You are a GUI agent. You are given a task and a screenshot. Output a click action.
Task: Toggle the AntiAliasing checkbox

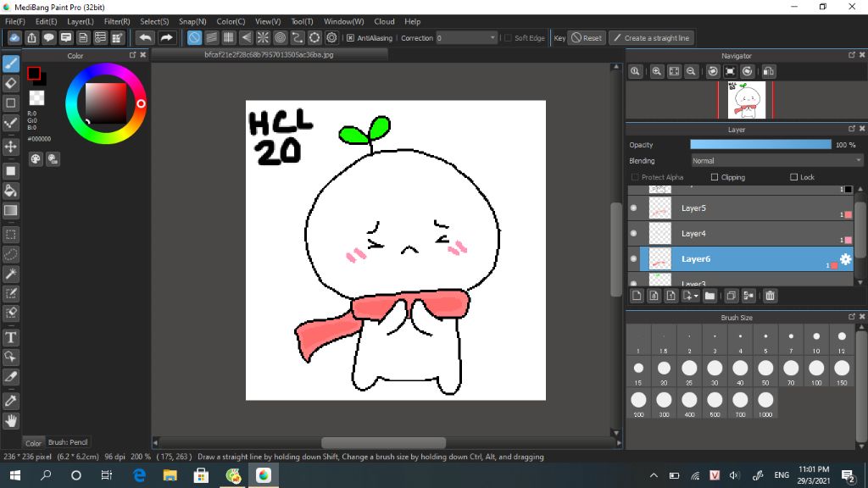tap(350, 38)
